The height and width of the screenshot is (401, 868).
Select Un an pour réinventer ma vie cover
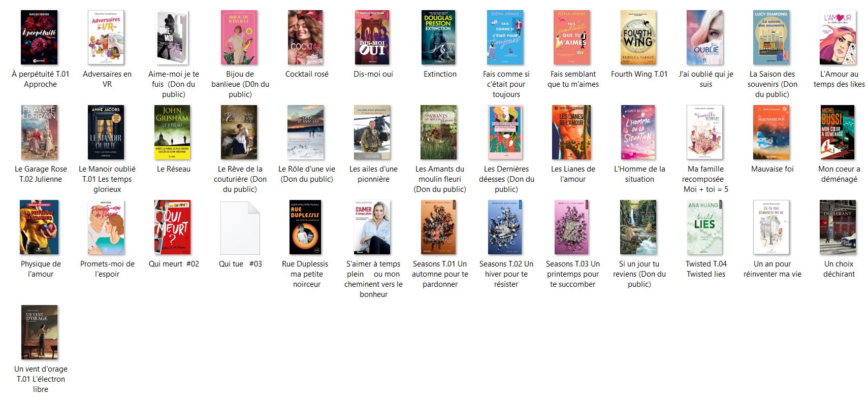point(771,227)
